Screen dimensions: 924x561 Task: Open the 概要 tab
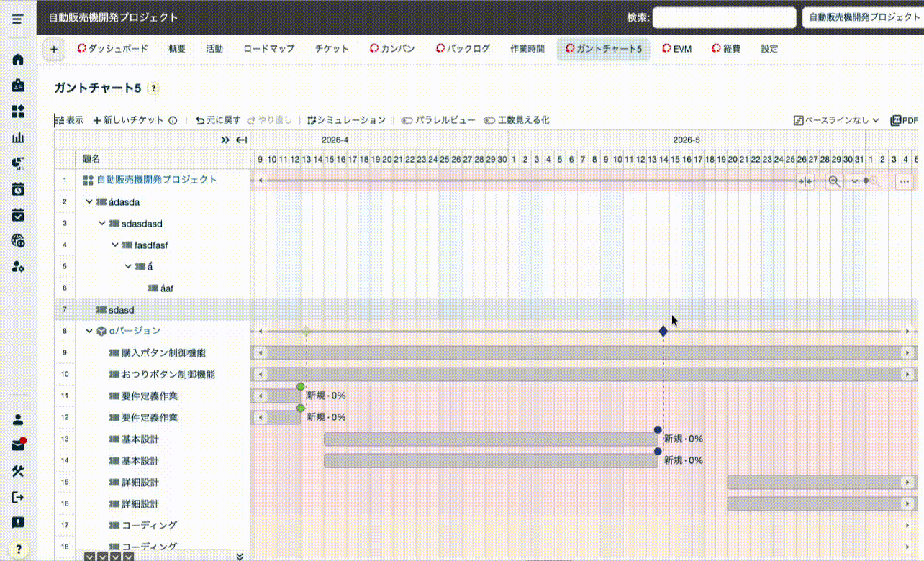coord(177,49)
